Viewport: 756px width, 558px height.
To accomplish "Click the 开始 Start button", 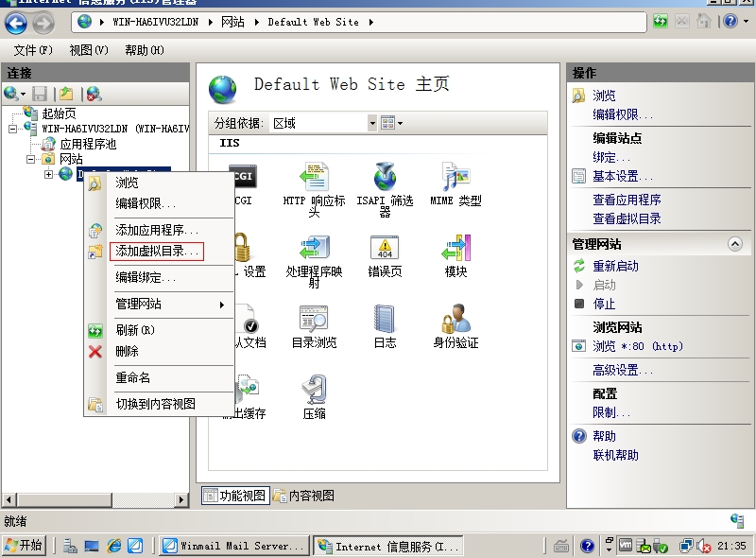I will pos(24,546).
